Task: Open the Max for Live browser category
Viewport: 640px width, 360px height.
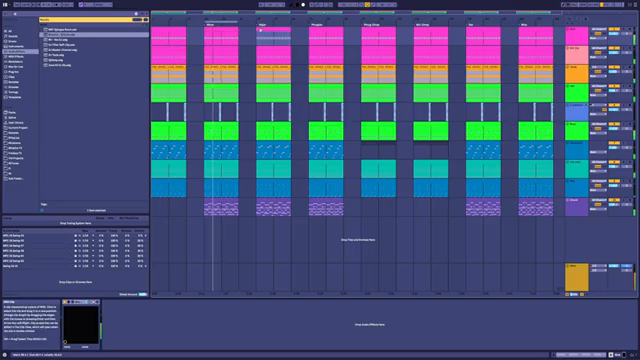Action: point(16,67)
